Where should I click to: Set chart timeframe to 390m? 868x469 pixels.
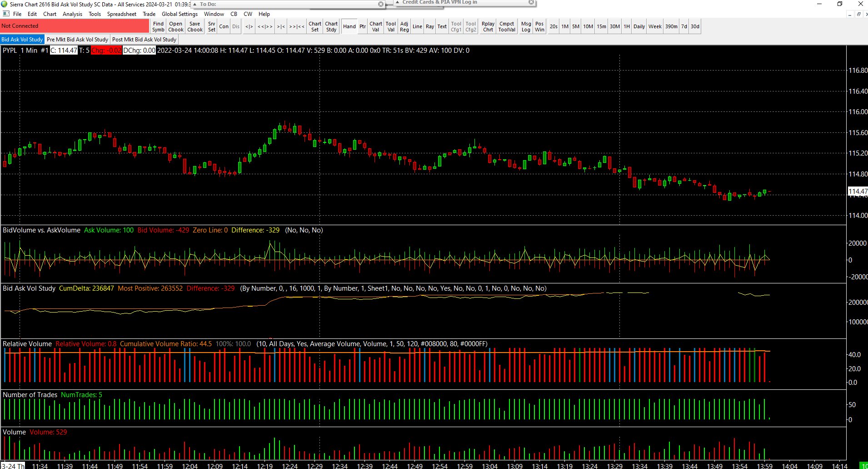tap(672, 26)
